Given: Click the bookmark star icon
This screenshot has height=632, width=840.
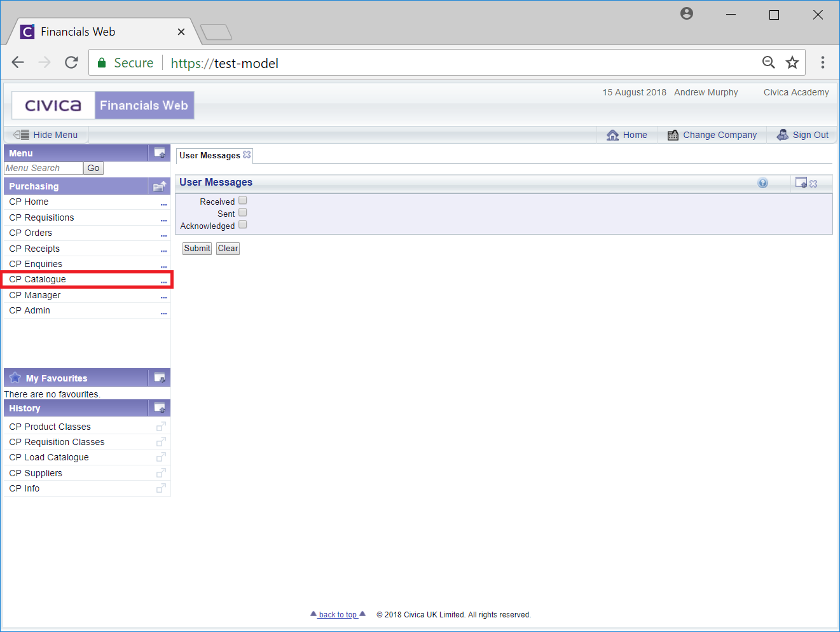Looking at the screenshot, I should click(x=792, y=62).
